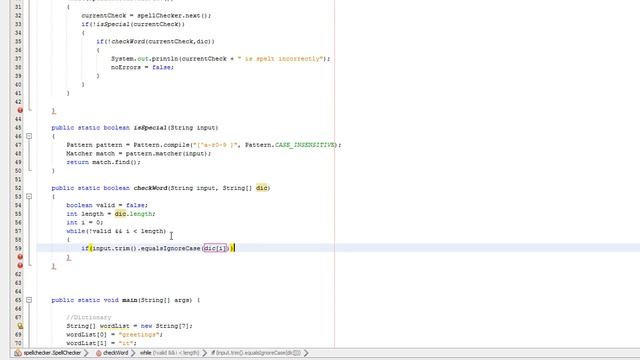Click the 'greetings' string on line 69
640x360 pixels.
[x=139, y=334]
